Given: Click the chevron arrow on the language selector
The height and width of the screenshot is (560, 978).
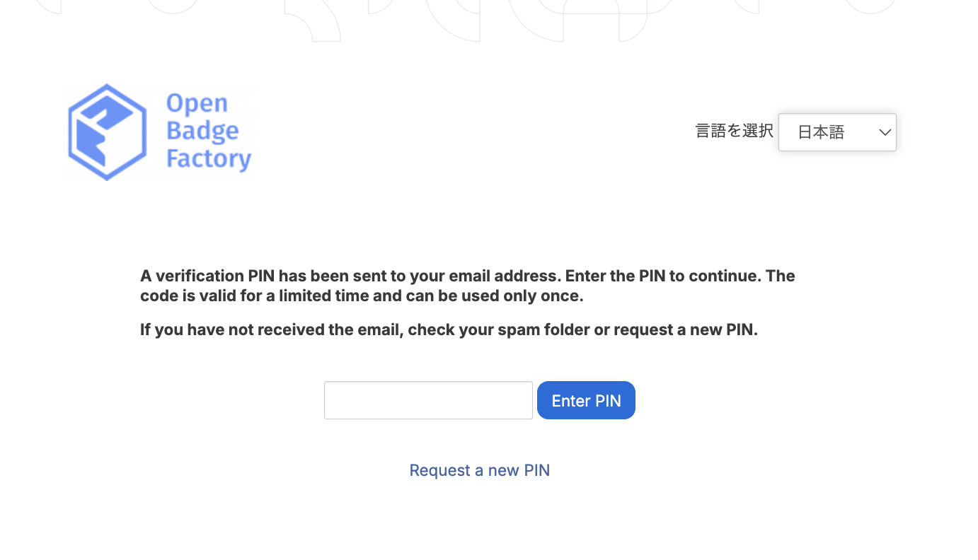Looking at the screenshot, I should point(885,132).
